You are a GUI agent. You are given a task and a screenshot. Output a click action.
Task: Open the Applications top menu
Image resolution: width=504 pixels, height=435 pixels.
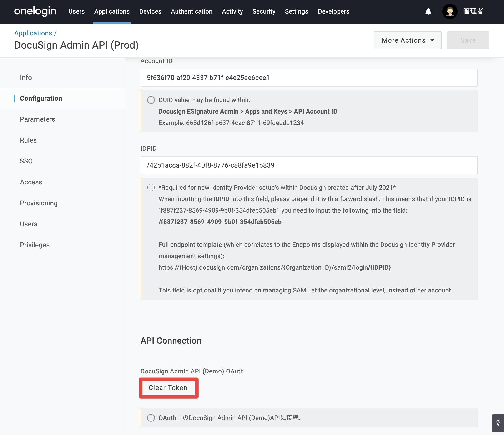(112, 11)
